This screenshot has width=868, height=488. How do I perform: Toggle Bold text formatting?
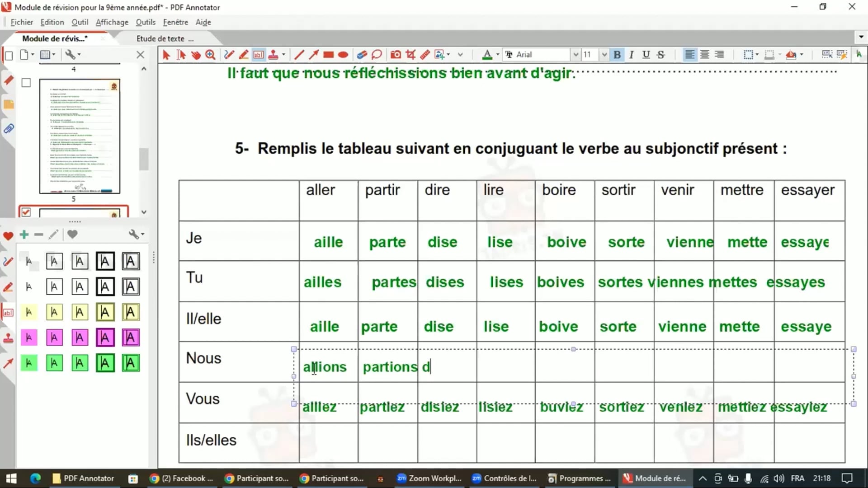coord(617,55)
